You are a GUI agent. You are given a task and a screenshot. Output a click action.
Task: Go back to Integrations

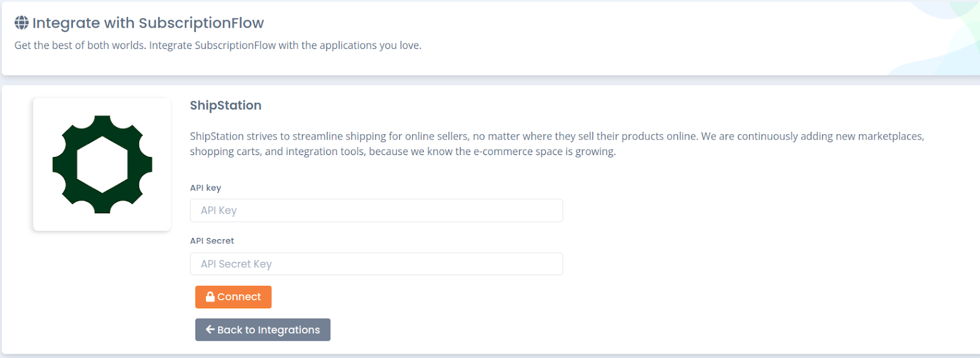(263, 330)
